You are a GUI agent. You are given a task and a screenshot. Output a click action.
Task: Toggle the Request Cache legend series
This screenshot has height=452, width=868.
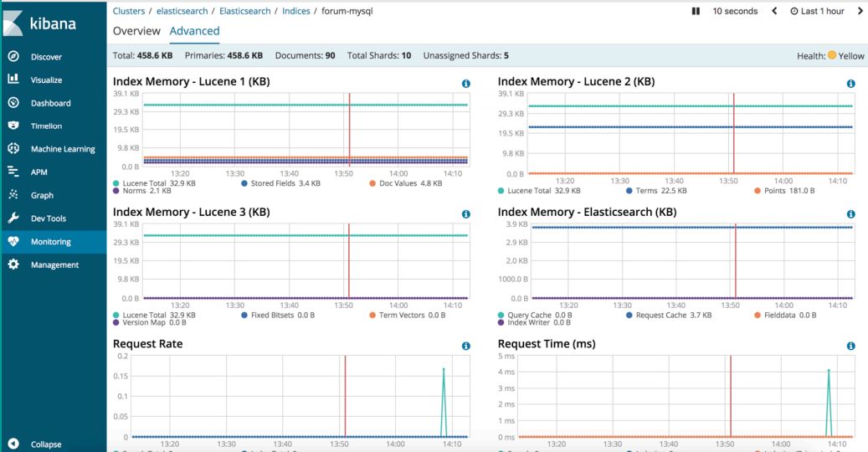coord(669,315)
